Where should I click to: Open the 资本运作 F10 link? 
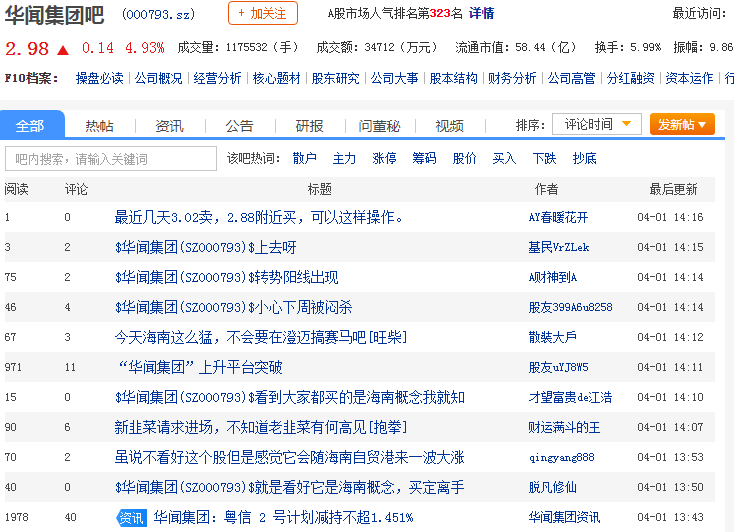689,78
